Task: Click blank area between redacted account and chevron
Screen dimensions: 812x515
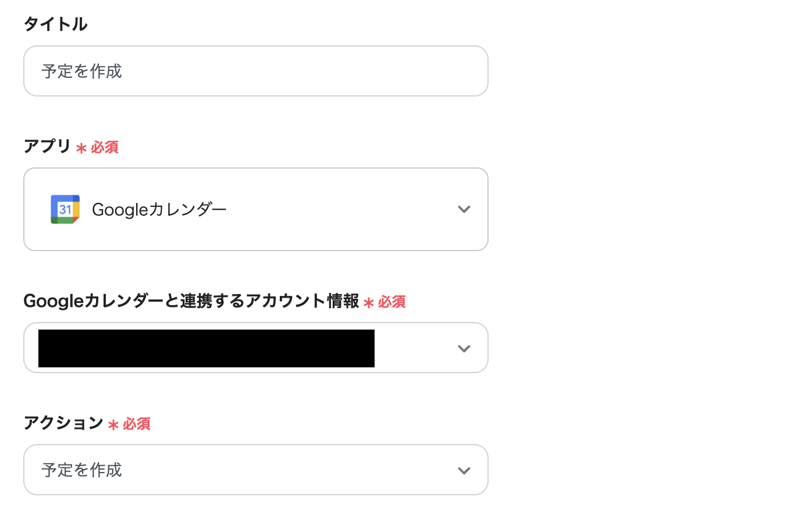Action: tap(413, 348)
